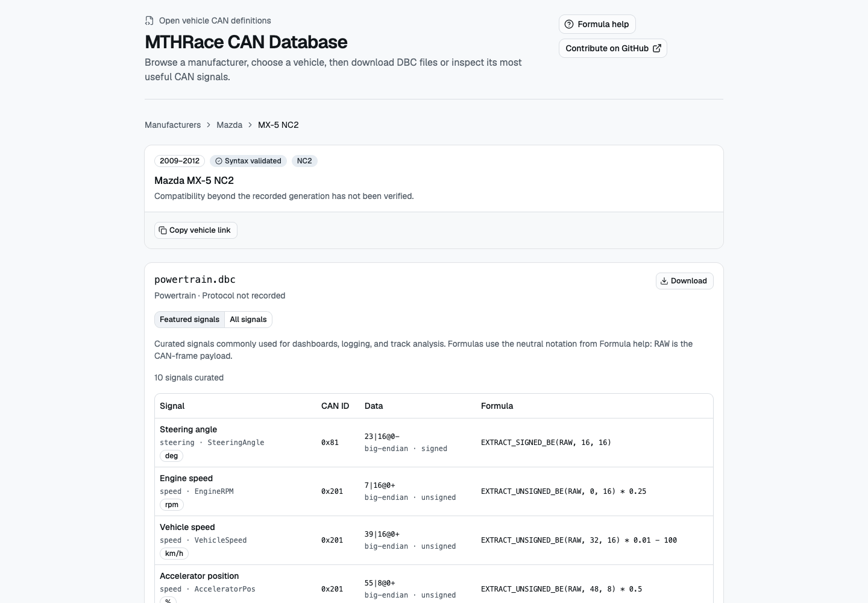Click the check icon in Syntax validated badge
This screenshot has width=868, height=603.
(x=219, y=161)
